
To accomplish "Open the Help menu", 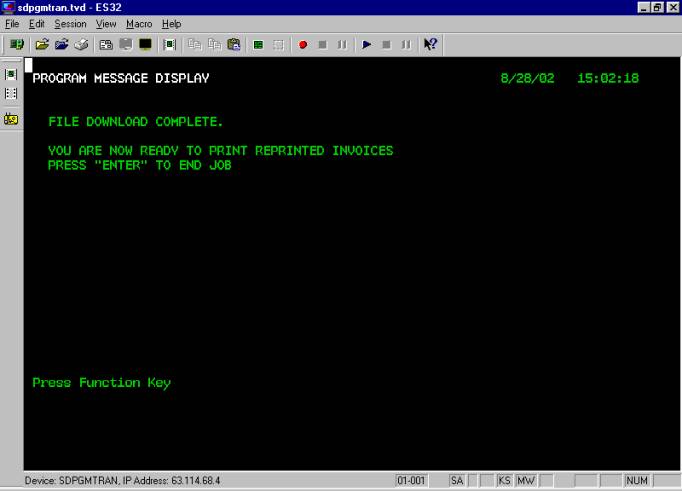I will 171,24.
